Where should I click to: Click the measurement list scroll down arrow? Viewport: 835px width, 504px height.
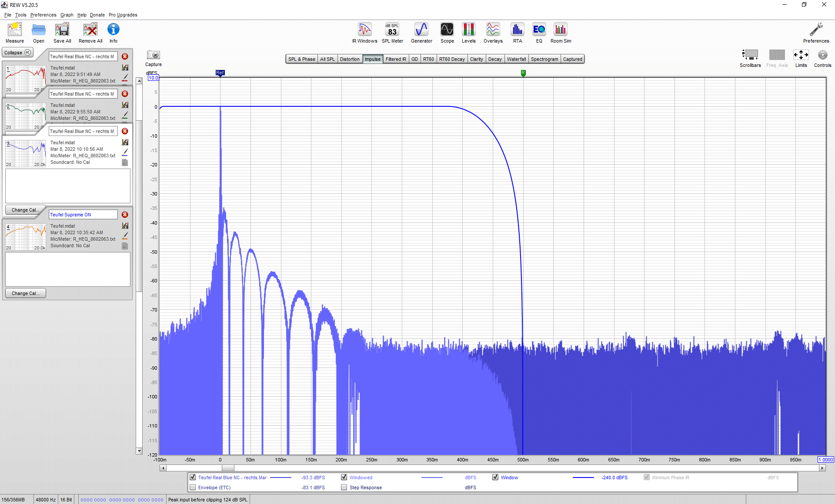pyautogui.click(x=139, y=451)
